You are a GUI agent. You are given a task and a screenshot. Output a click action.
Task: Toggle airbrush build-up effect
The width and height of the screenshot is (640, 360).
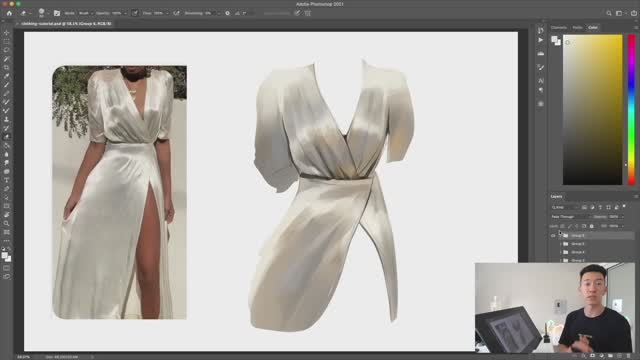176,13
